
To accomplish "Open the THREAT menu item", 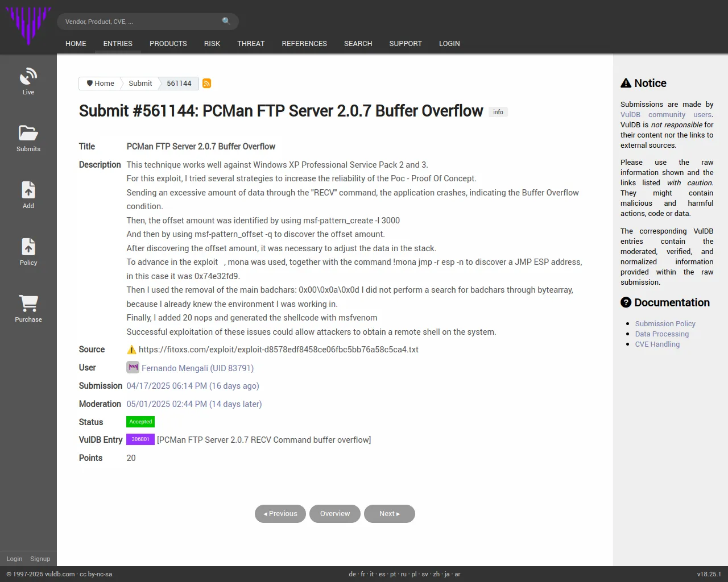I will (x=251, y=44).
